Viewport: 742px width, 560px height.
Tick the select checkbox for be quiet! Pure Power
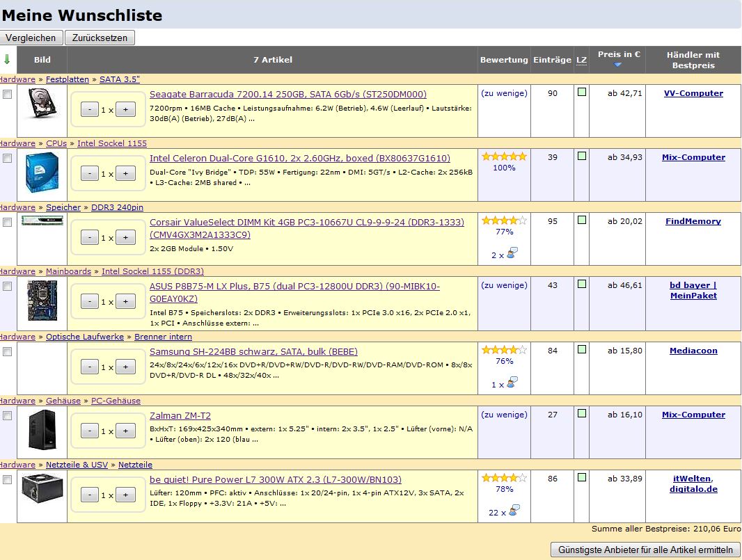tap(7, 479)
